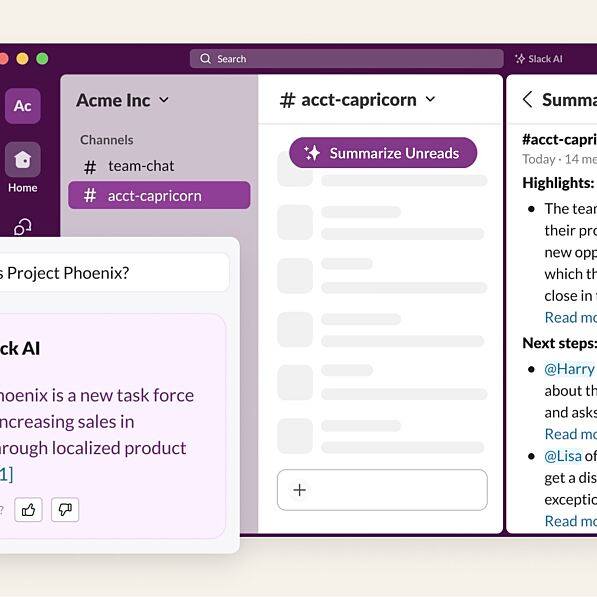The height and width of the screenshot is (597, 597).
Task: Select the acct-capricorn channel in sidebar
Action: (x=159, y=195)
